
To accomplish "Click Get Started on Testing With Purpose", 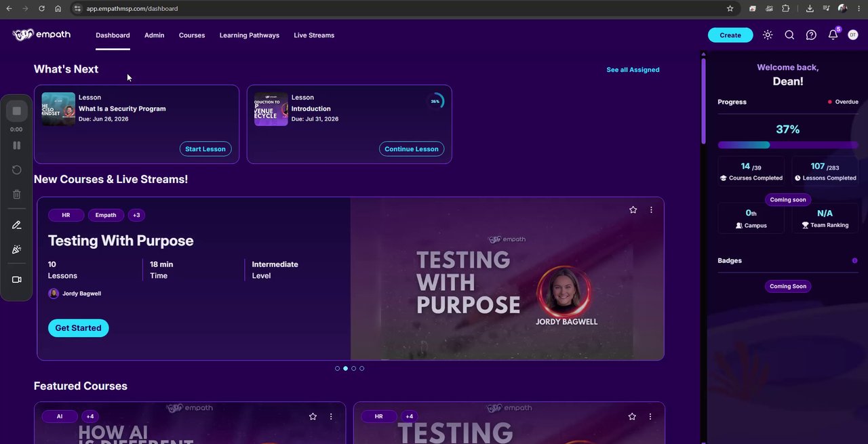I will pos(78,328).
